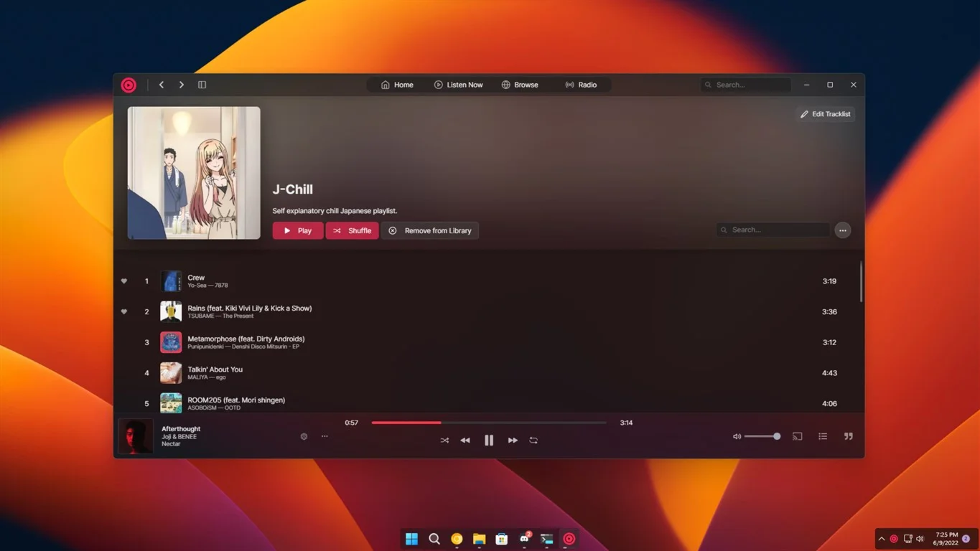
Task: Go back with the left arrow
Action: [162, 85]
